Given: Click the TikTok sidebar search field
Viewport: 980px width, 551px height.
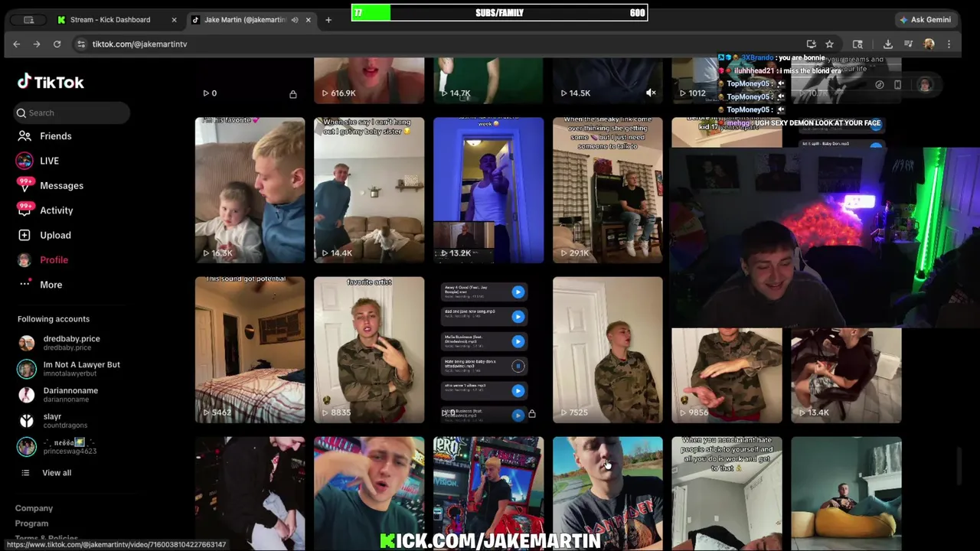Looking at the screenshot, I should click(73, 113).
